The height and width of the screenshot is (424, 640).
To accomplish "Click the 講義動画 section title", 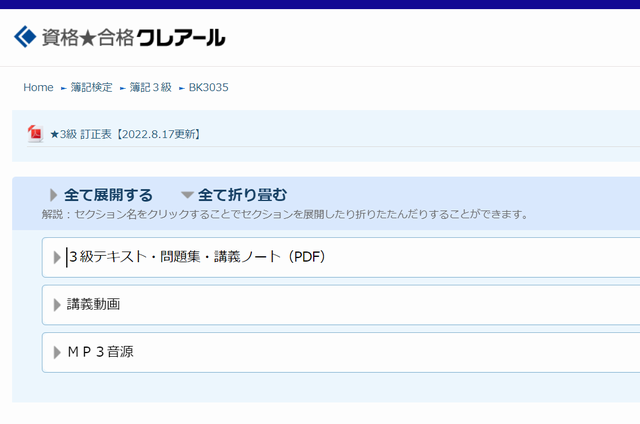I will pyautogui.click(x=94, y=304).
